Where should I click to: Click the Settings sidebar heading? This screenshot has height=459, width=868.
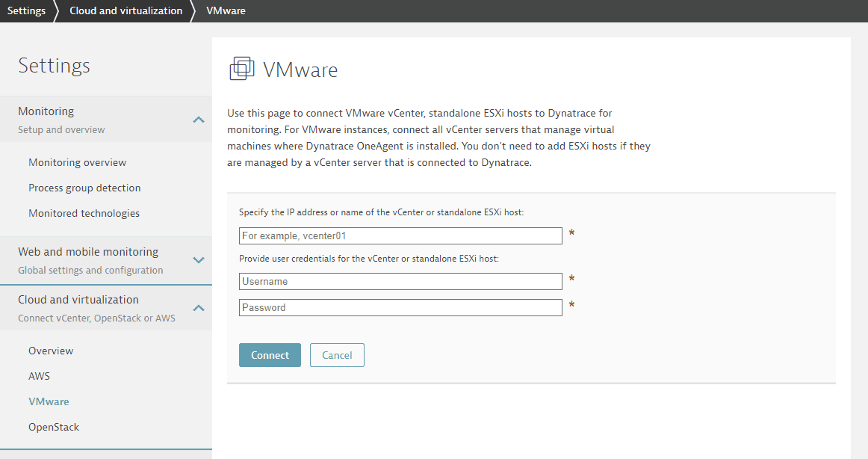pyautogui.click(x=55, y=65)
